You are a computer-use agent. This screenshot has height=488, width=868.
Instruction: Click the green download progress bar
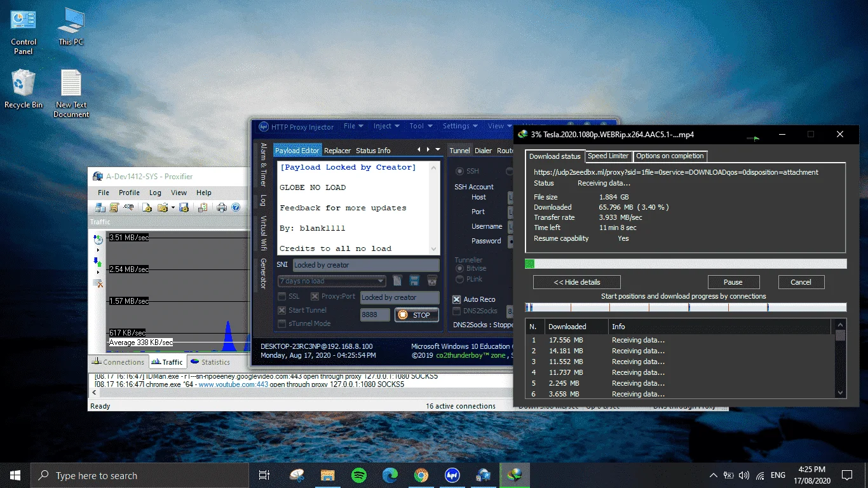coord(686,264)
